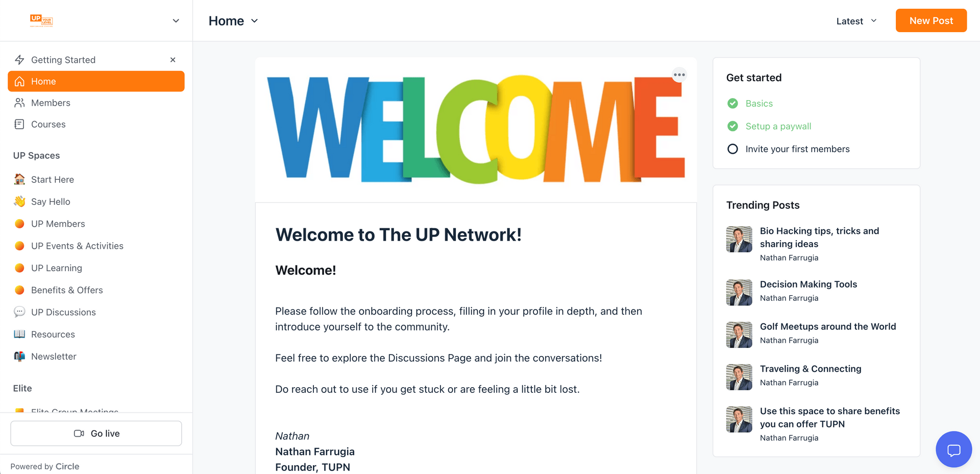Click the UP Your Level logo
This screenshot has width=980, height=474.
coord(41,20)
